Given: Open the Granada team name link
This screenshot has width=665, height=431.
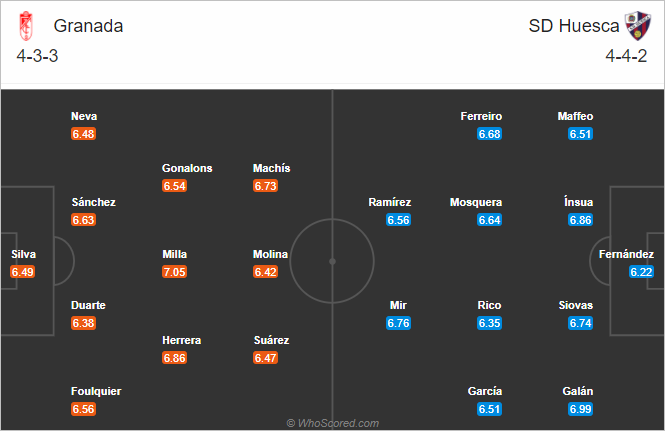Looking at the screenshot, I should pyautogui.click(x=88, y=26).
